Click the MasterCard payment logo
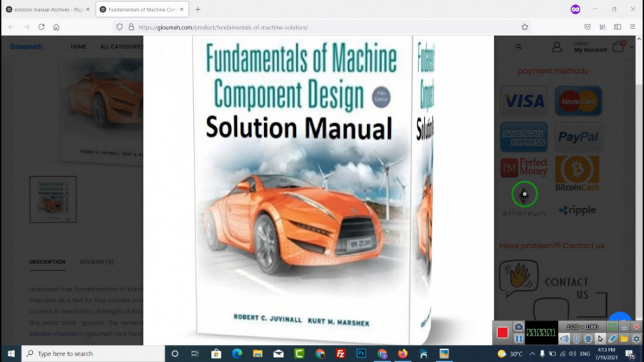644x362 pixels. tap(578, 101)
